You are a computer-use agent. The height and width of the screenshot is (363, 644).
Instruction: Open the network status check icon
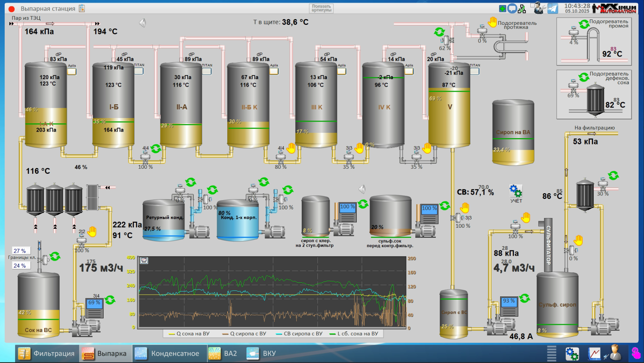(x=522, y=9)
